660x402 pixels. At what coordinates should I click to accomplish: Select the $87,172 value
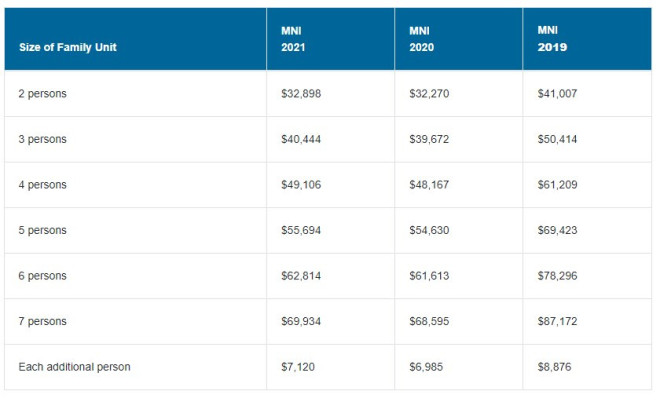pyautogui.click(x=557, y=321)
